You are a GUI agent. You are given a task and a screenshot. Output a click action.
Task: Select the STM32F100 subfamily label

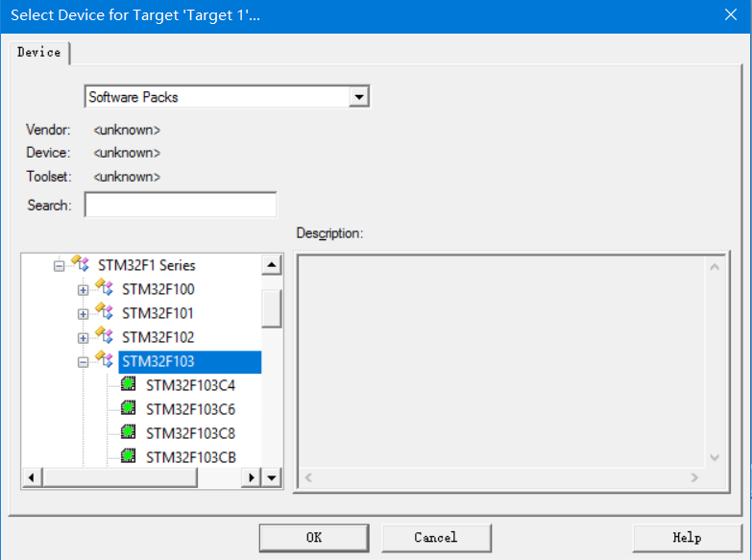pyautogui.click(x=158, y=289)
